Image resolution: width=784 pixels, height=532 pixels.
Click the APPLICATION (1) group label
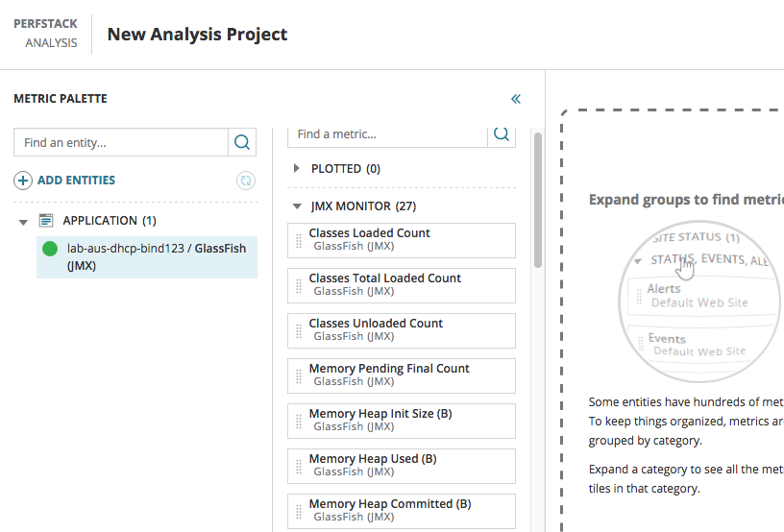110,221
